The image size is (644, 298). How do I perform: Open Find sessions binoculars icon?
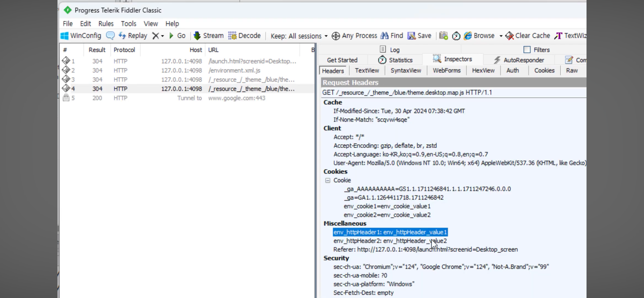point(384,36)
